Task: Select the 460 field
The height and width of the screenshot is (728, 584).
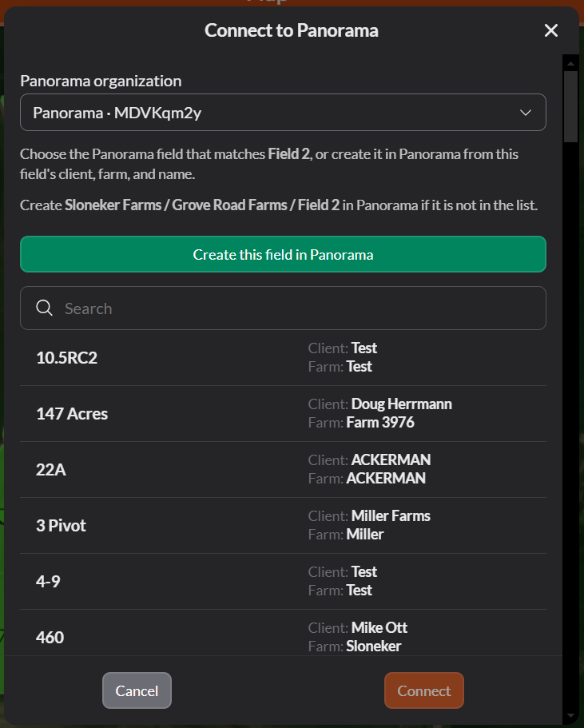Action: point(283,632)
